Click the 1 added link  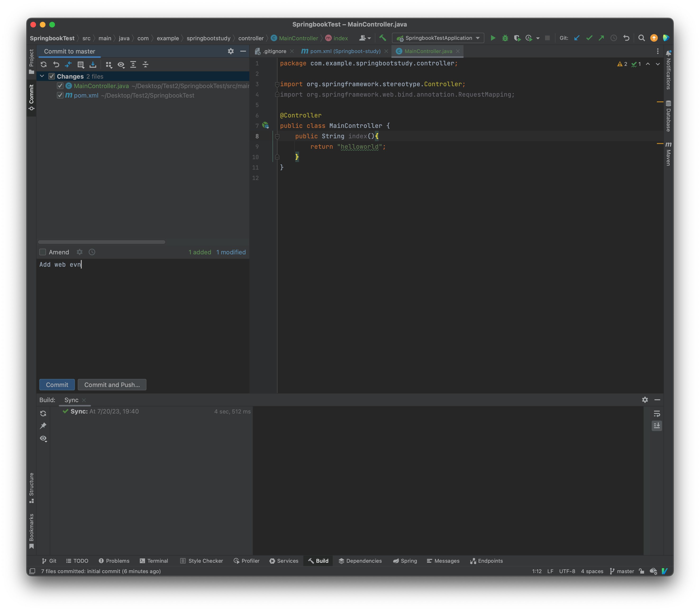coord(200,252)
